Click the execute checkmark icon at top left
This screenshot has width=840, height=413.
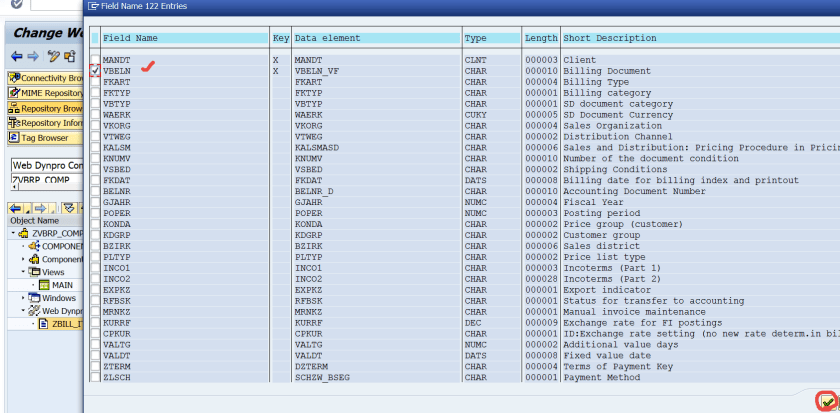tap(17, 4)
